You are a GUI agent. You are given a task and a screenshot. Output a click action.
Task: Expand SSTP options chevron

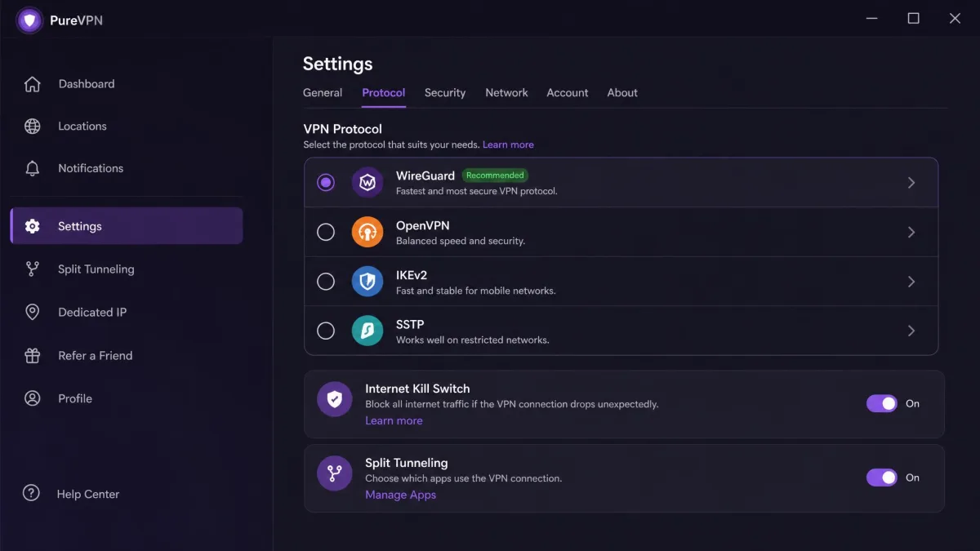tap(911, 331)
